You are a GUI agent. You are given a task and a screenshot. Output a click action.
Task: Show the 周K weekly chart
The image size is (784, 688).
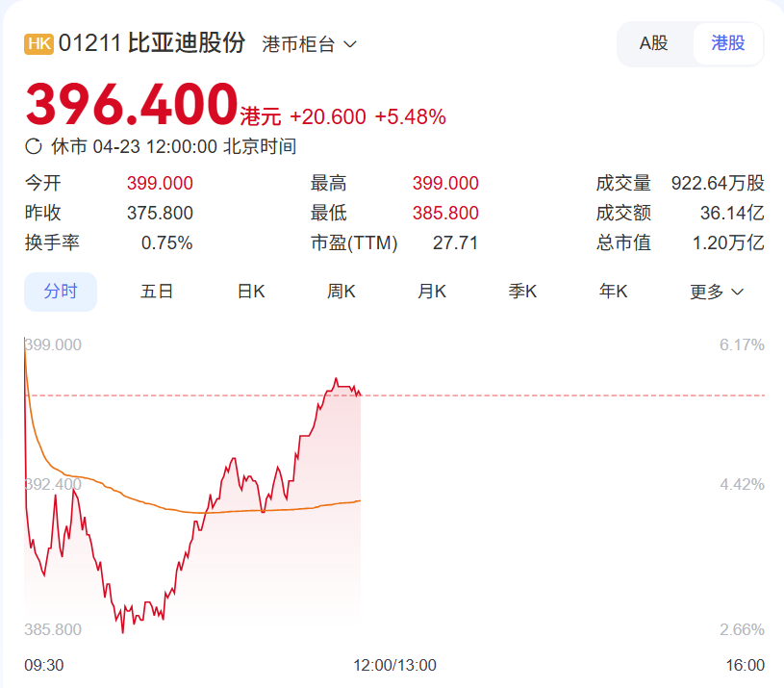341,292
